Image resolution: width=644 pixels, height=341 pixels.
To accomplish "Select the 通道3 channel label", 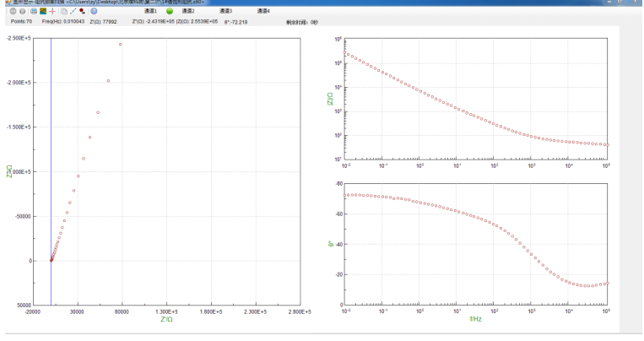I will 225,11.
